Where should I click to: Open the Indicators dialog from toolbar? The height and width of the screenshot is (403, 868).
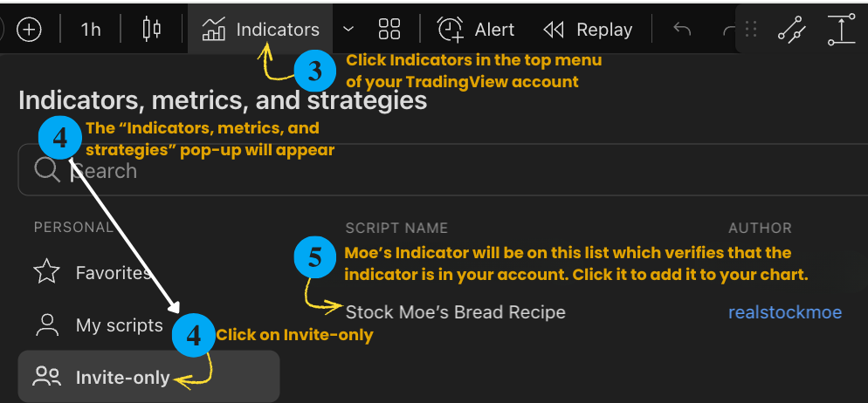[260, 30]
